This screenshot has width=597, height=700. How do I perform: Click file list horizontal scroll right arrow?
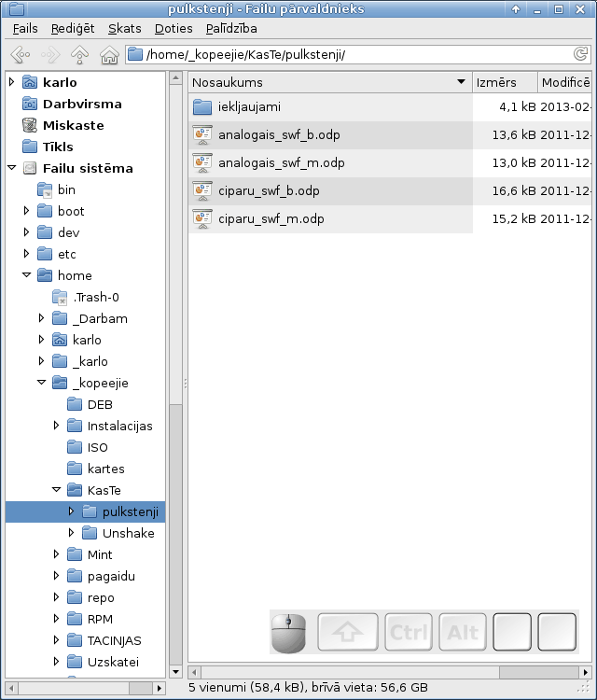586,672
